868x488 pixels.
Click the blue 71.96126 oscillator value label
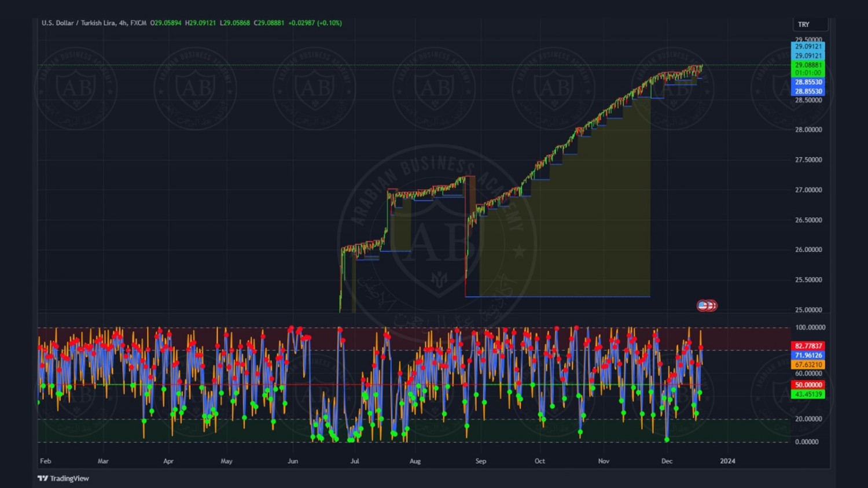tap(808, 355)
